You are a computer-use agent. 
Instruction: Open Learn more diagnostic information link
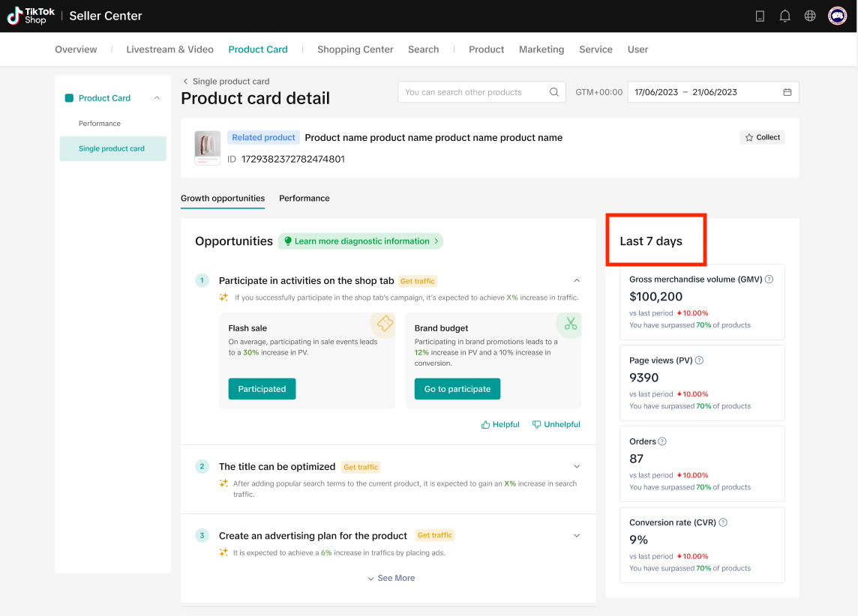coord(361,241)
